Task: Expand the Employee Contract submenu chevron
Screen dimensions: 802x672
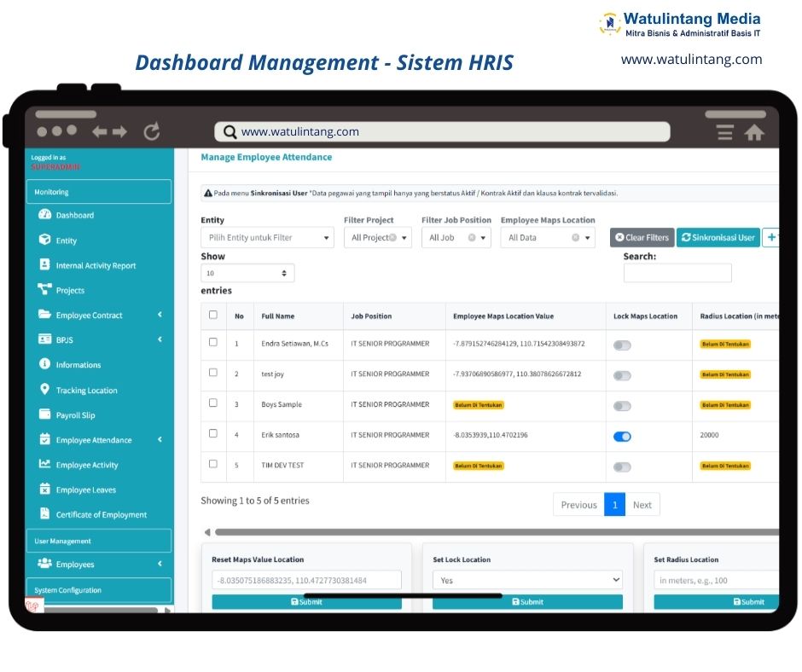Action: tap(160, 315)
